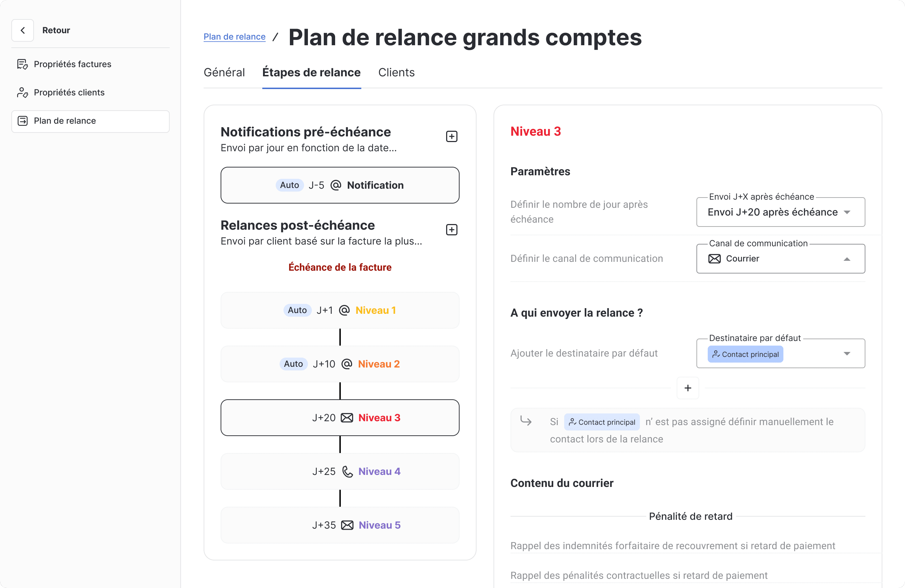The image size is (905, 588).
Task: Click the plus button to add recipient
Action: coord(688,388)
